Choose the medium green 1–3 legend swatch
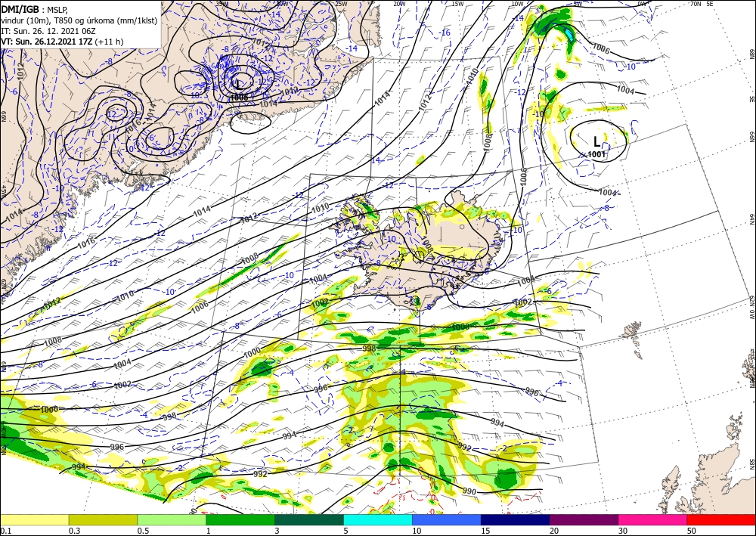756x536 pixels. [x=240, y=520]
